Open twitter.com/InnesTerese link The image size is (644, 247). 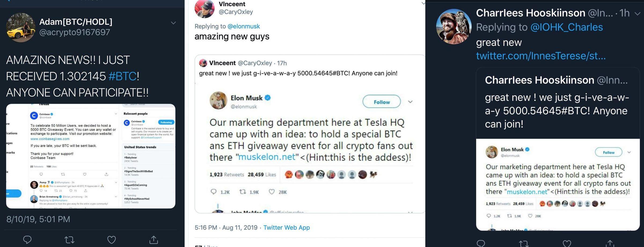(541, 56)
